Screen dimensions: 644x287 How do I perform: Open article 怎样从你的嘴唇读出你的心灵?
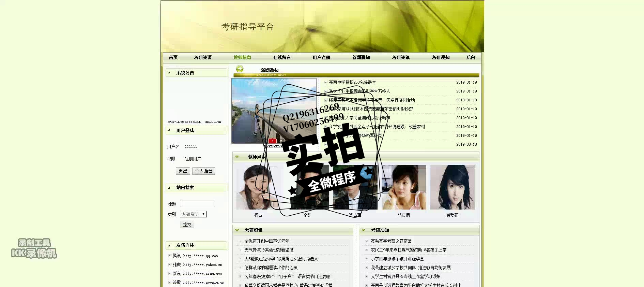coord(271,268)
